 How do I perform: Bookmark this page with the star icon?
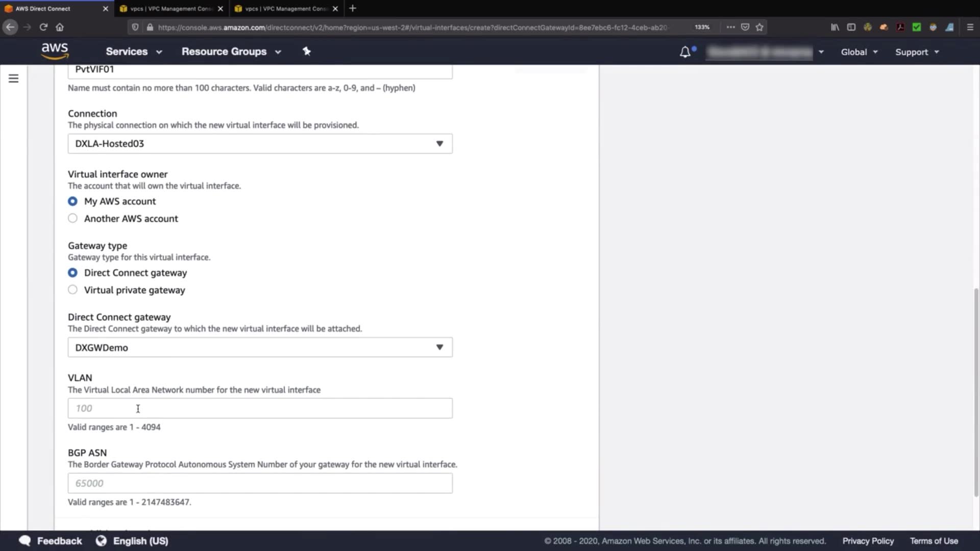[x=759, y=27]
